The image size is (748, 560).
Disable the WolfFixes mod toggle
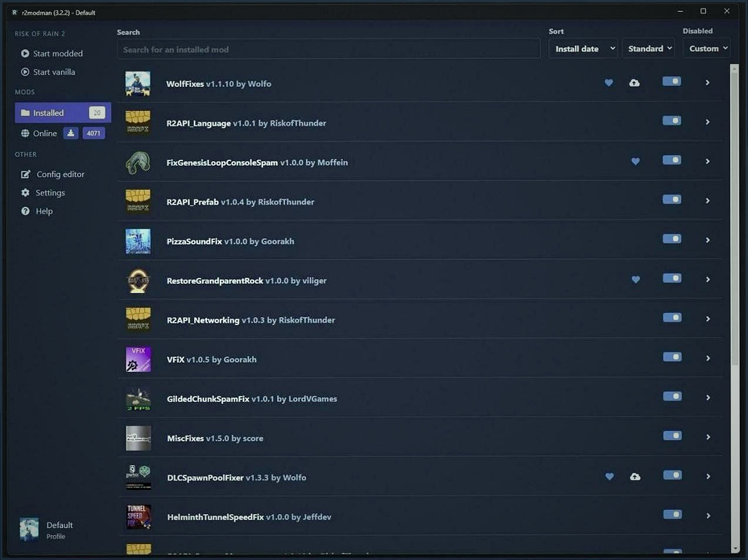672,81
